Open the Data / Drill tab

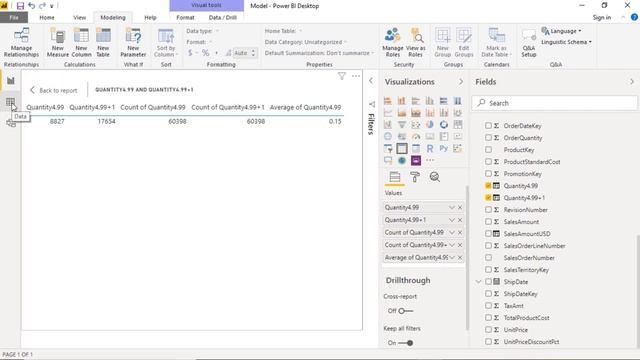pyautogui.click(x=222, y=18)
